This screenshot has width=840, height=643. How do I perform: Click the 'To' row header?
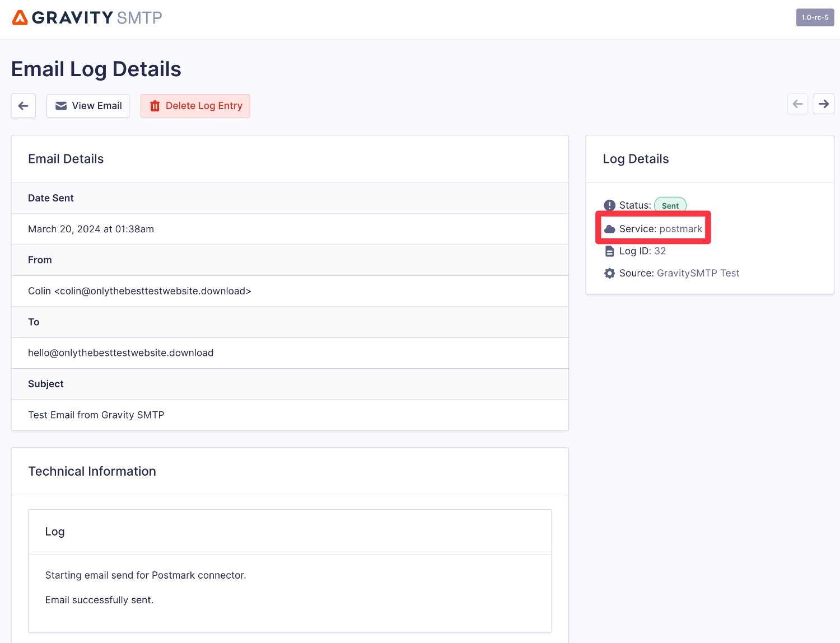(x=290, y=322)
